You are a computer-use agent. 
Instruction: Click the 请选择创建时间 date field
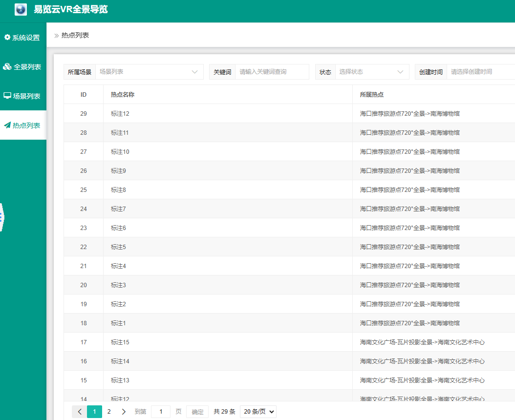click(481, 71)
